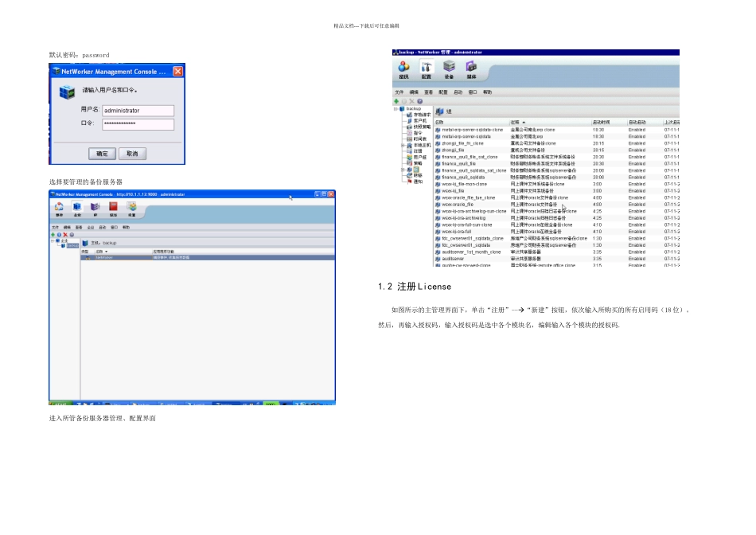Click the icon of auditserver row

(x=438, y=259)
